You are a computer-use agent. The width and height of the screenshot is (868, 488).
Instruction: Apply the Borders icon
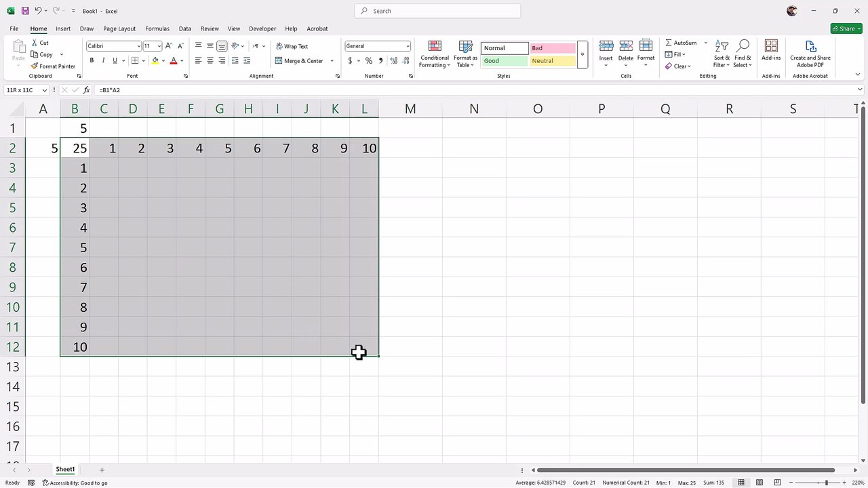click(x=134, y=60)
